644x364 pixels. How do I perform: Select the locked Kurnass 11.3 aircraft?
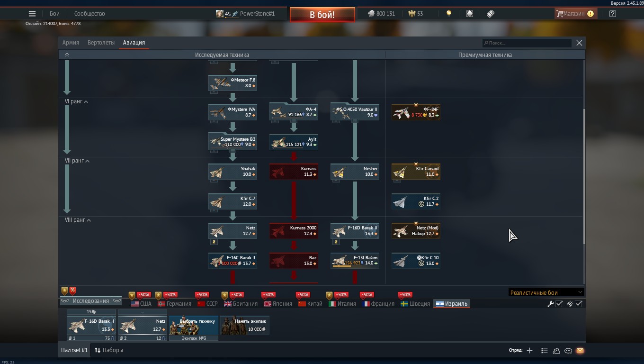click(x=294, y=172)
